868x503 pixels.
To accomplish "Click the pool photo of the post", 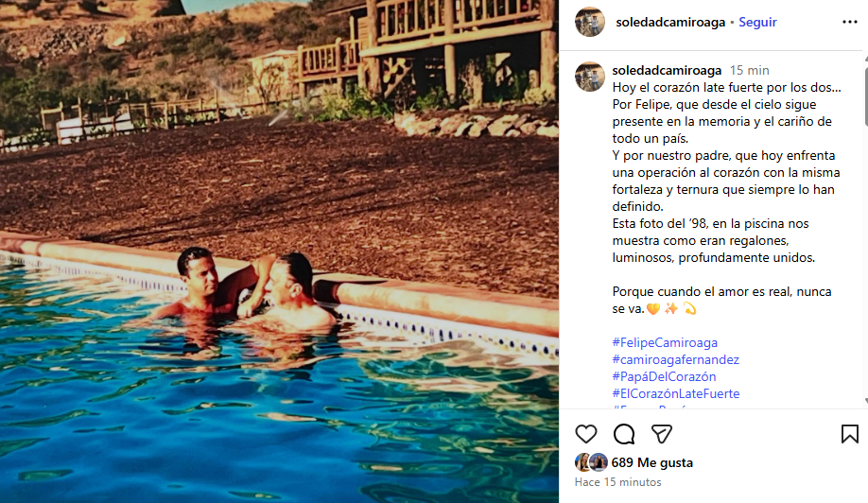I will pos(279,251).
